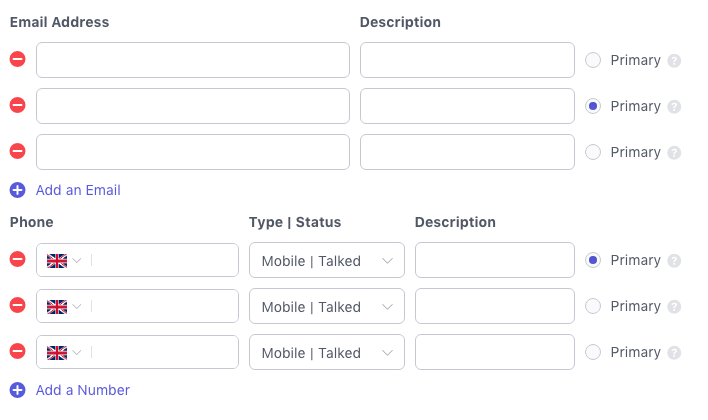Click the Add an Email link
The width and height of the screenshot is (708, 420).
tap(78, 190)
